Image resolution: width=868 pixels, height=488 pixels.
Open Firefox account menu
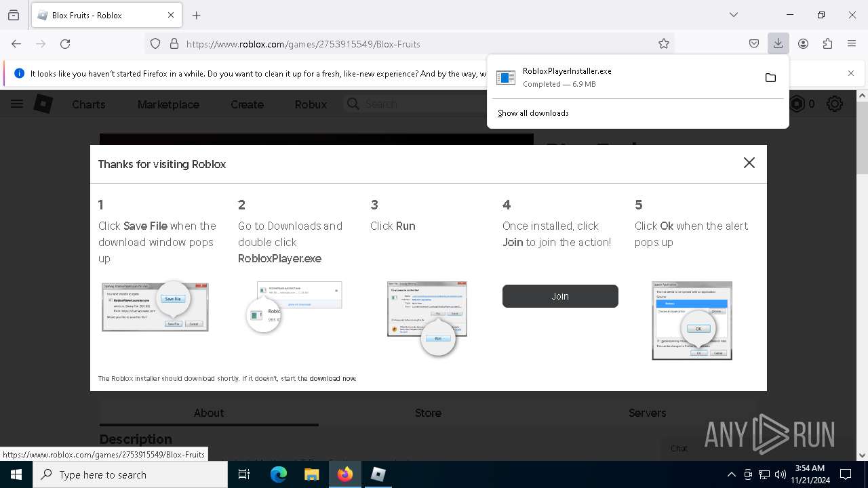(803, 43)
